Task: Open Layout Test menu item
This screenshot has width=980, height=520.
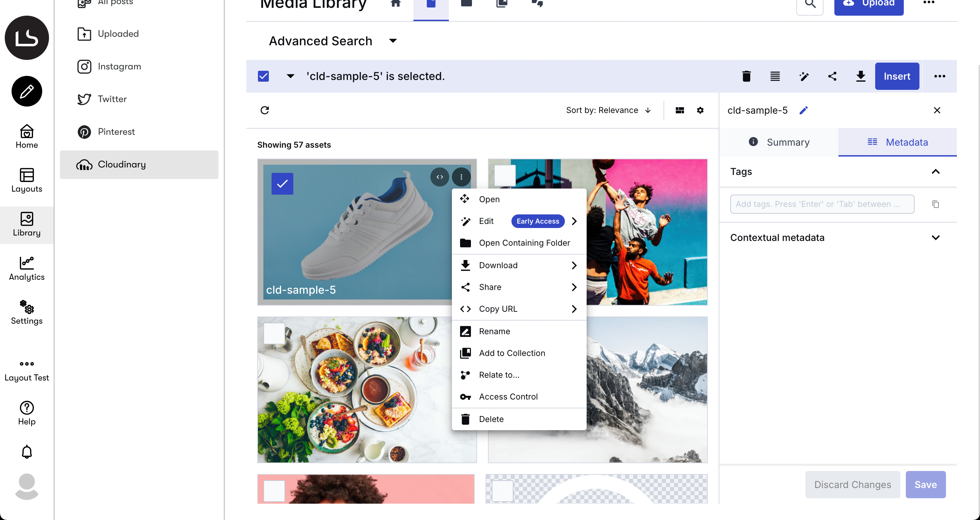Action: tap(27, 371)
